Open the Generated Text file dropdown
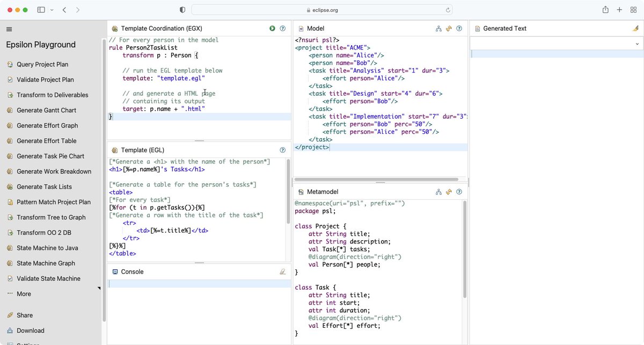 tap(557, 44)
